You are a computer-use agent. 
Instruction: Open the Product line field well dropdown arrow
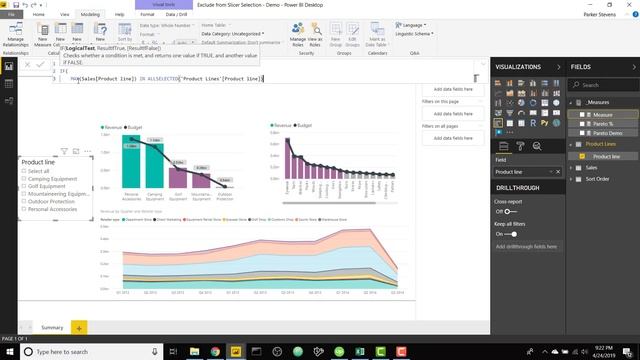point(551,172)
